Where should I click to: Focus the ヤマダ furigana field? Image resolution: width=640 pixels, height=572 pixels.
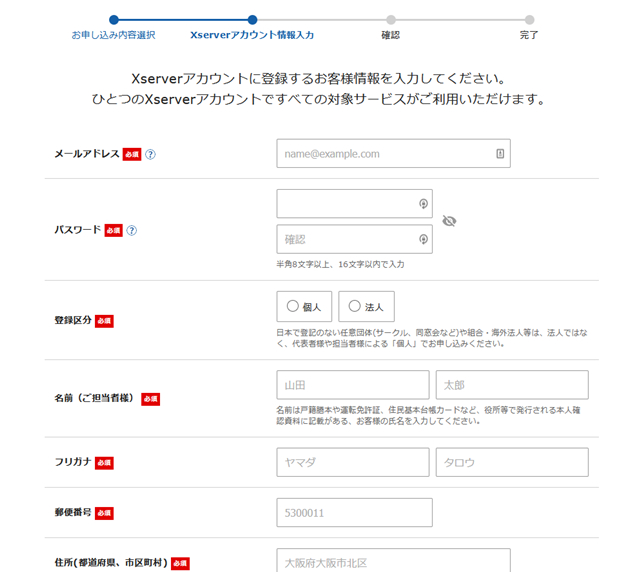click(353, 462)
